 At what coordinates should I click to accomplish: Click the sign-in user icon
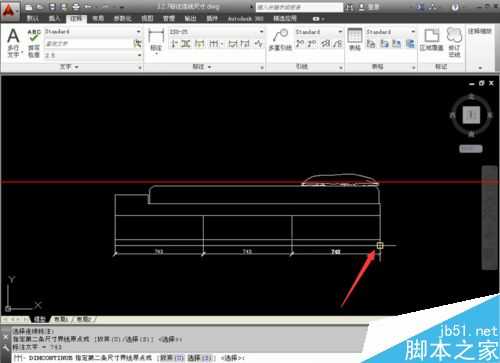tap(362, 7)
